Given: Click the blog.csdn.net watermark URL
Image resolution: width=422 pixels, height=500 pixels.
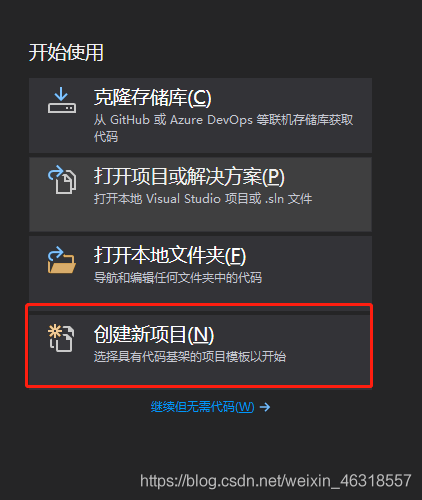Looking at the screenshot, I should [x=275, y=481].
